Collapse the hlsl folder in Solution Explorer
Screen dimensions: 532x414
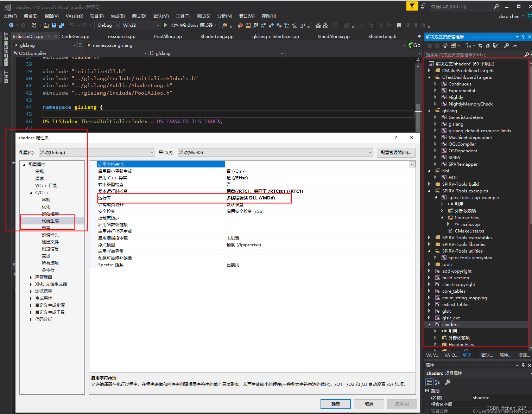tap(429, 171)
